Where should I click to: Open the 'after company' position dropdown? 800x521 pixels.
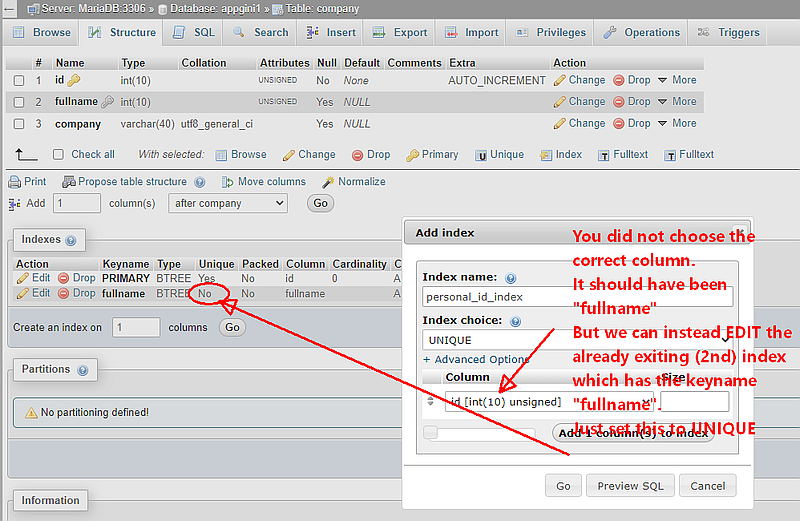[x=228, y=203]
